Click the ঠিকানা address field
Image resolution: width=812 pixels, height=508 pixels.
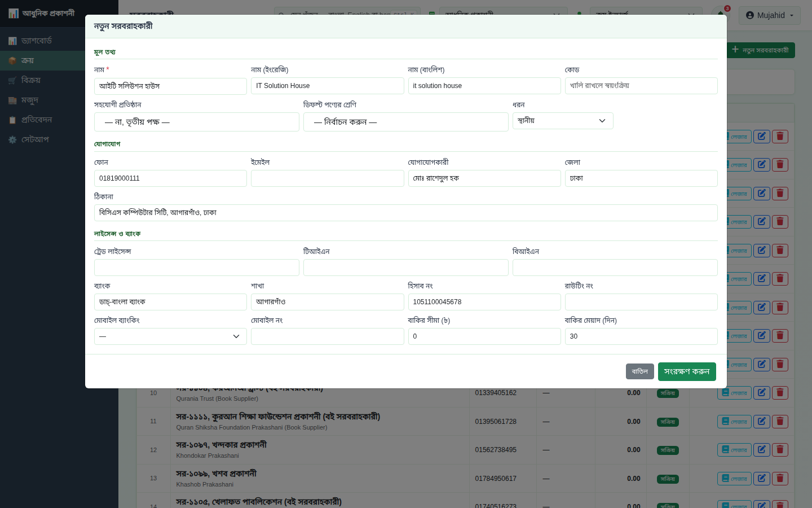tap(405, 213)
